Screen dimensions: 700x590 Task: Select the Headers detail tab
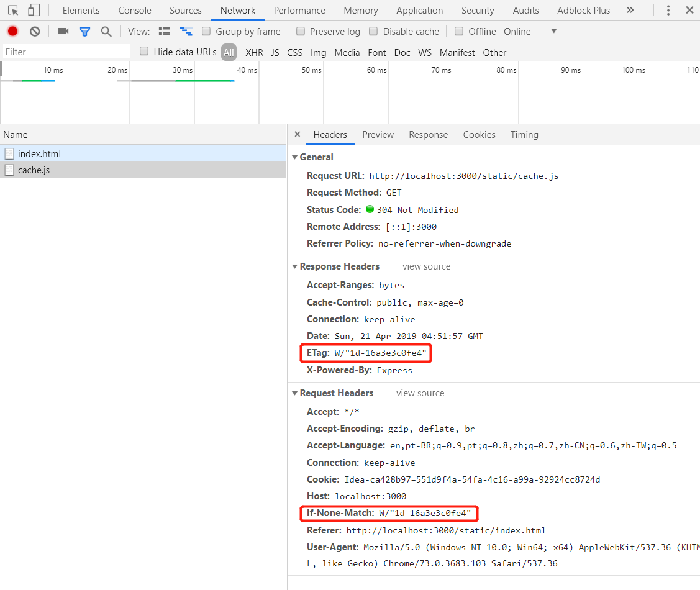coord(330,135)
